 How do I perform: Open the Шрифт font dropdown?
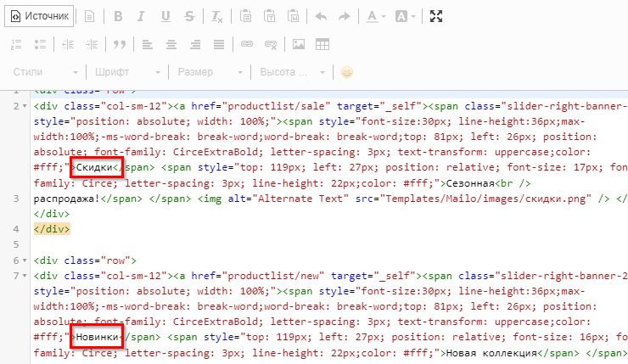pyautogui.click(x=126, y=72)
